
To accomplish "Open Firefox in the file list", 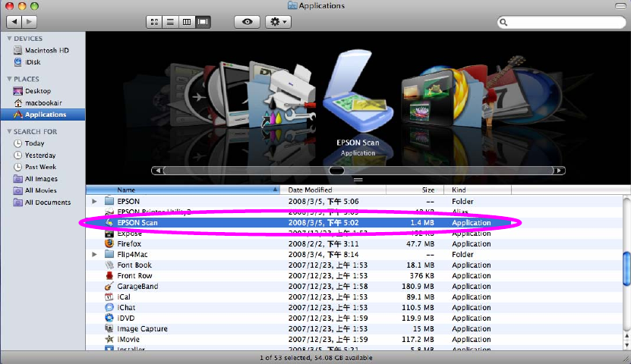I will tap(130, 244).
